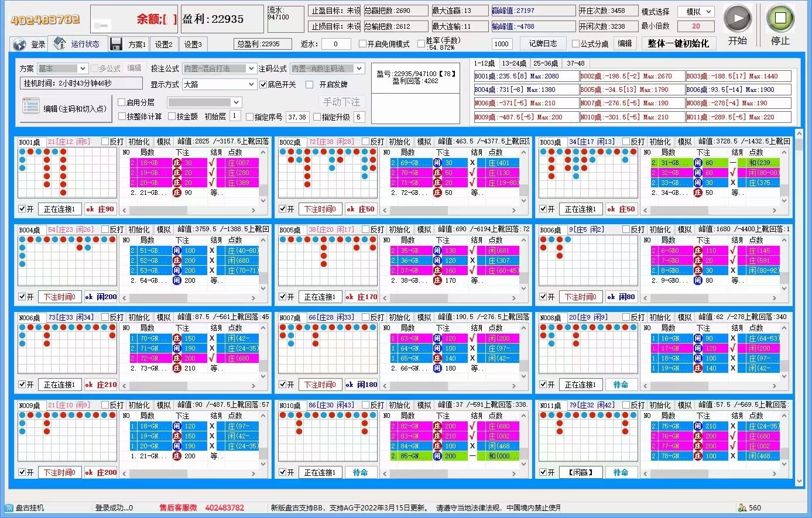Image resolution: width=812 pixels, height=518 pixels.
Task: Check the 启用分层 option
Action: (122, 102)
